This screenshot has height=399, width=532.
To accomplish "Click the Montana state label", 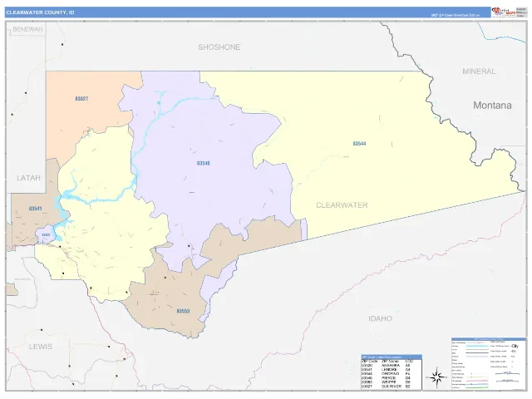I will 492,106.
